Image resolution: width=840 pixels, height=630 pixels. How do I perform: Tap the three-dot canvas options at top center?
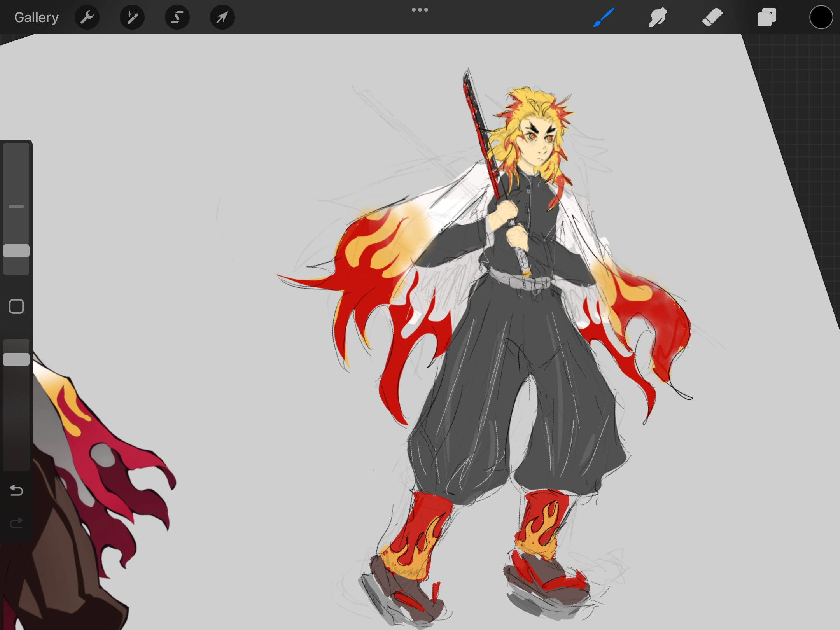coord(420,9)
